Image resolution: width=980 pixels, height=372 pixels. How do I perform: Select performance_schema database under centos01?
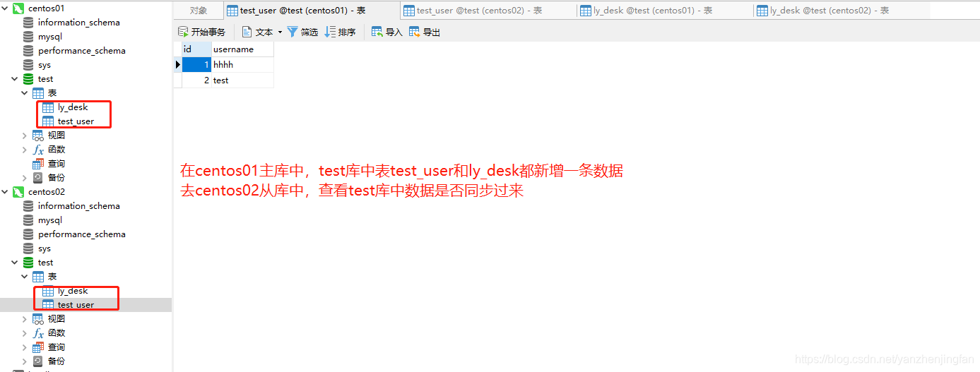[82, 51]
